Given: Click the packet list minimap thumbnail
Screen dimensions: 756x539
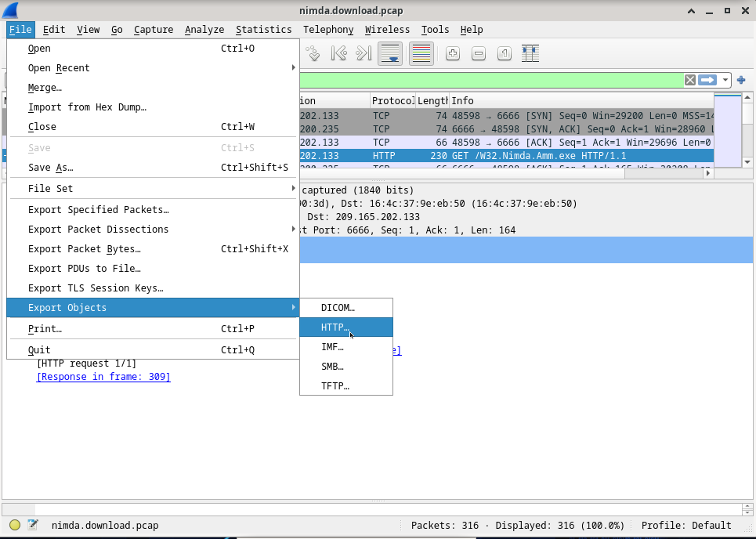Looking at the screenshot, I should pos(728,131).
